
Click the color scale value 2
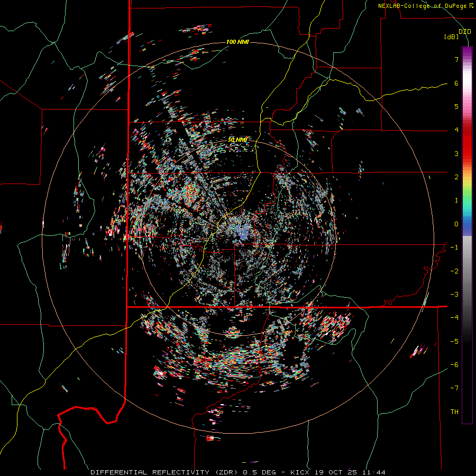pos(456,177)
